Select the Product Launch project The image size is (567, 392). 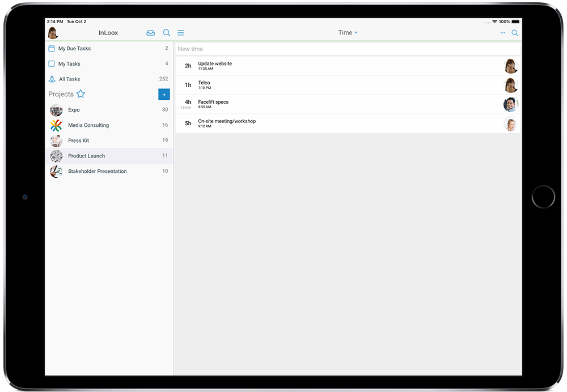(109, 156)
